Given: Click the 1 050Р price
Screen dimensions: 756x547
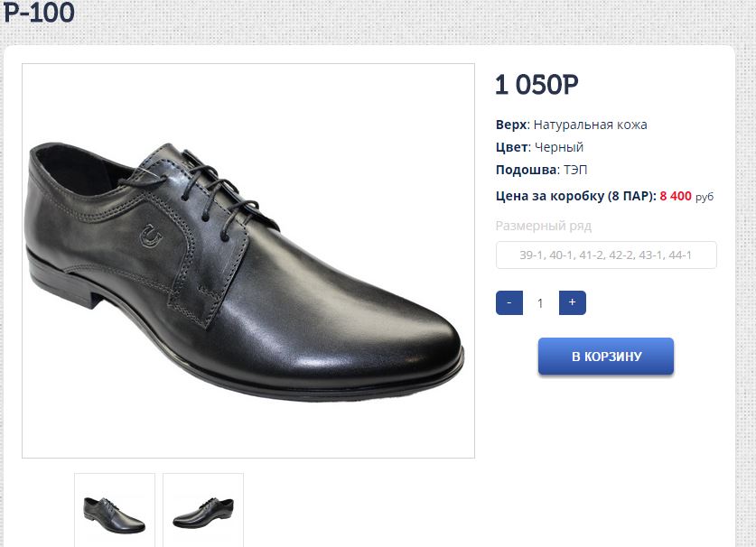Looking at the screenshot, I should click(537, 86).
